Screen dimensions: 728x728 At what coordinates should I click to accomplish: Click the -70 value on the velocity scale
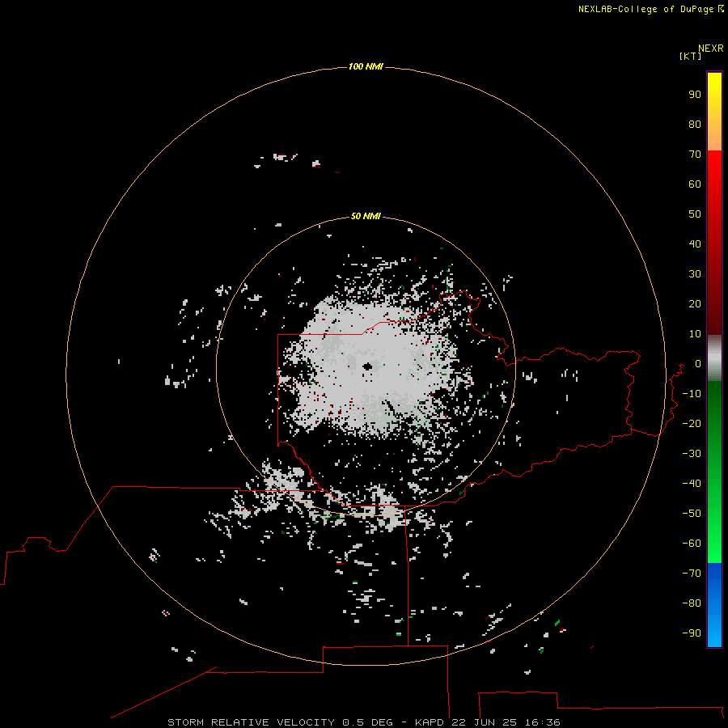692,574
